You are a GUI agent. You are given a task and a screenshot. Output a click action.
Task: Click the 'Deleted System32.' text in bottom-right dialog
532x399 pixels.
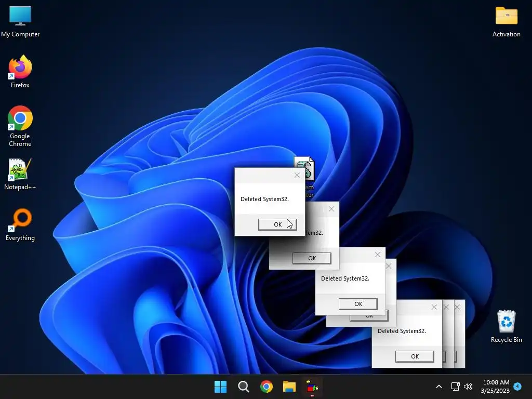tap(402, 331)
